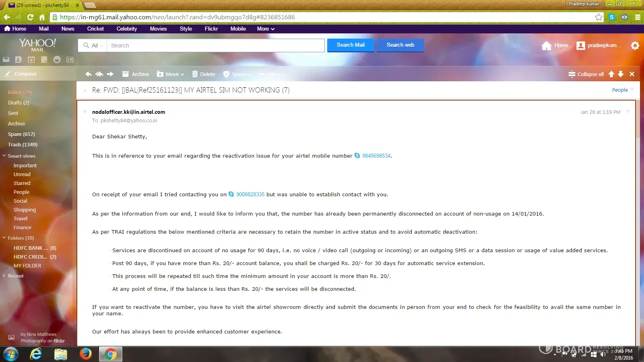Open the Notepad icon under the Yahoo logo
This screenshot has width=644, height=362.
pos(44,60)
